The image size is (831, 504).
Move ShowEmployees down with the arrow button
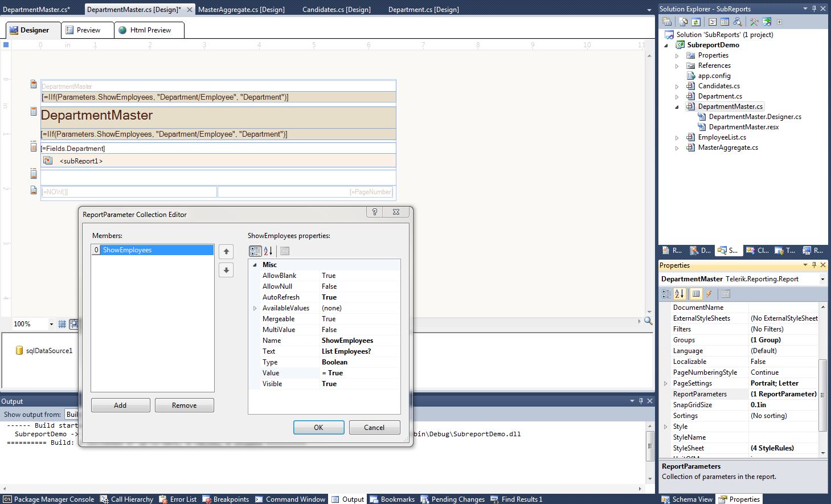tap(226, 270)
